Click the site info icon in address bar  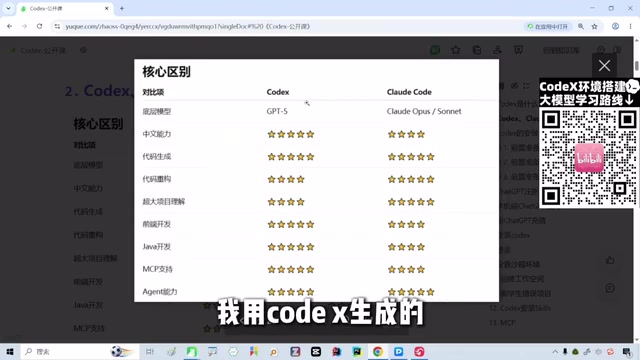[x=57, y=26]
